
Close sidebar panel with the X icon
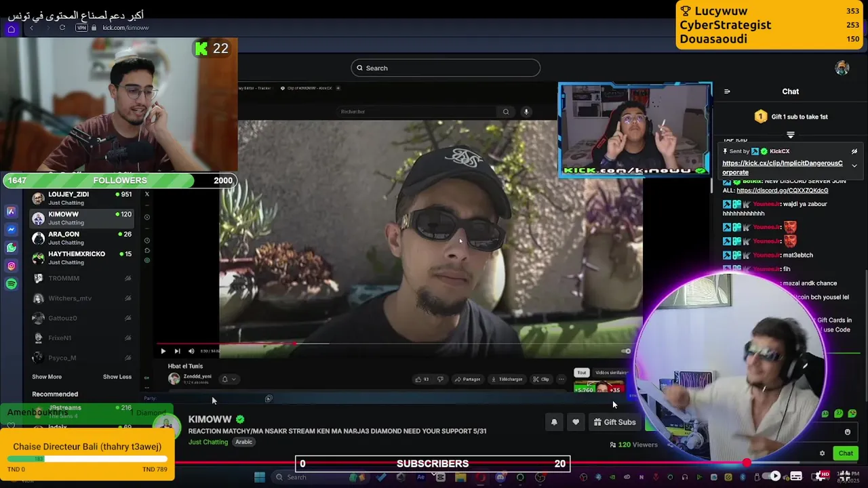146,195
